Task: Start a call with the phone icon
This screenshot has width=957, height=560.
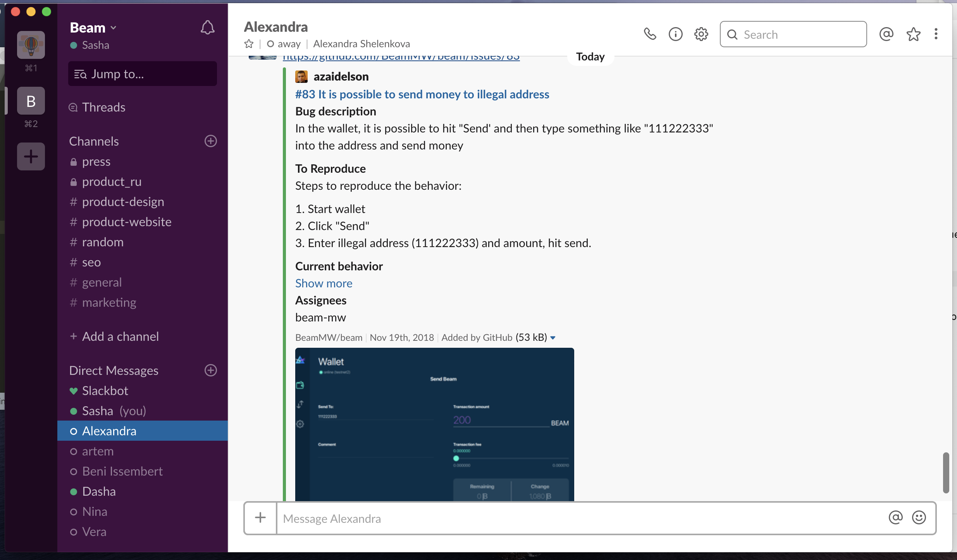Action: [x=650, y=34]
